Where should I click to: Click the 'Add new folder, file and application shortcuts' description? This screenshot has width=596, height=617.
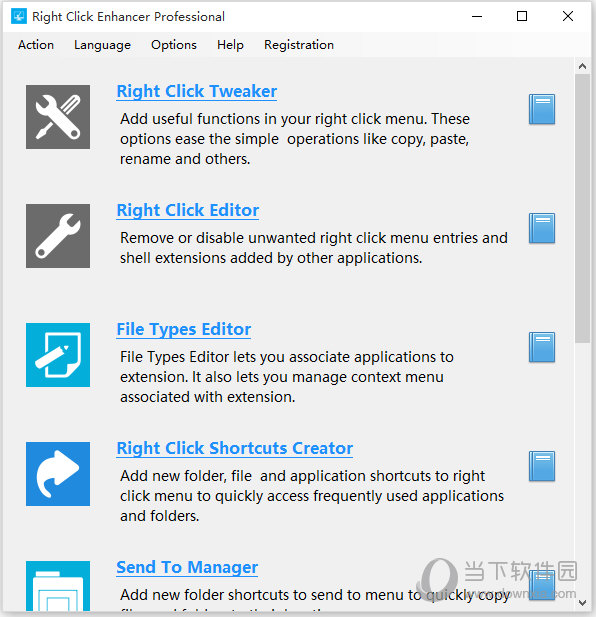(312, 496)
